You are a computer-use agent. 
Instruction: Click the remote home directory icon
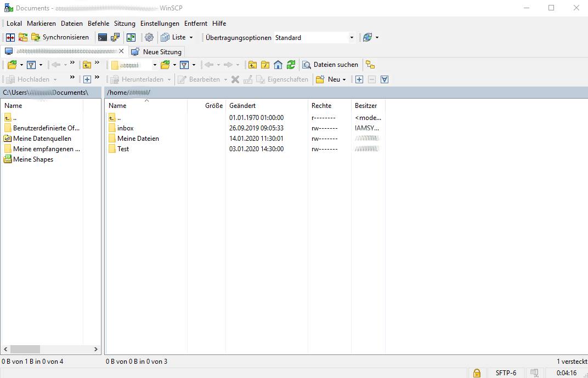tap(278, 65)
